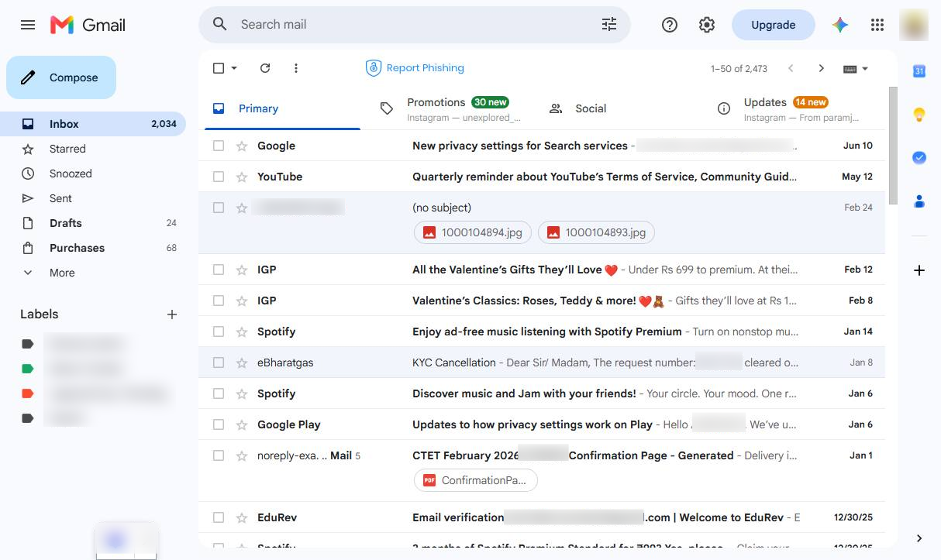Go to the next page of emails
The width and height of the screenshot is (941, 560).
pos(822,68)
